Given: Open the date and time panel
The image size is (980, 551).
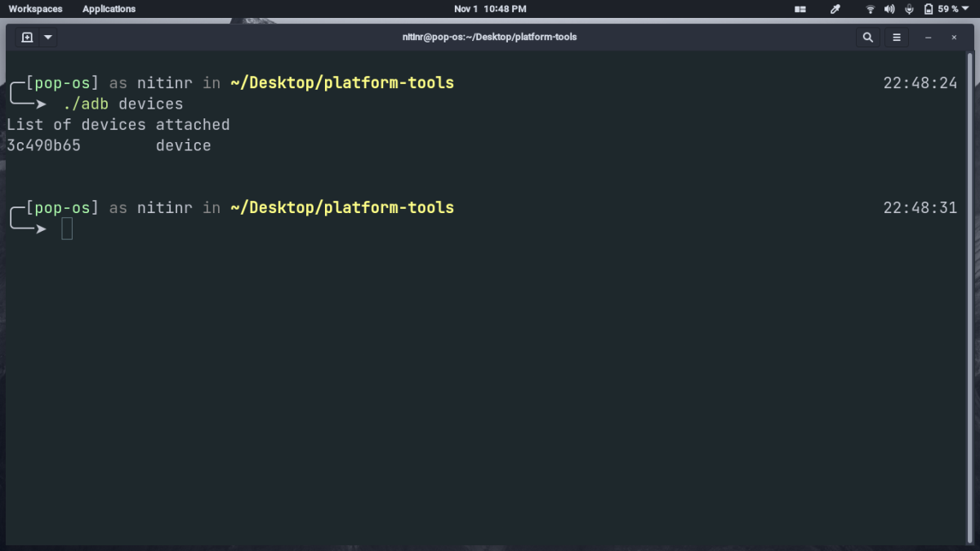Looking at the screenshot, I should (490, 9).
